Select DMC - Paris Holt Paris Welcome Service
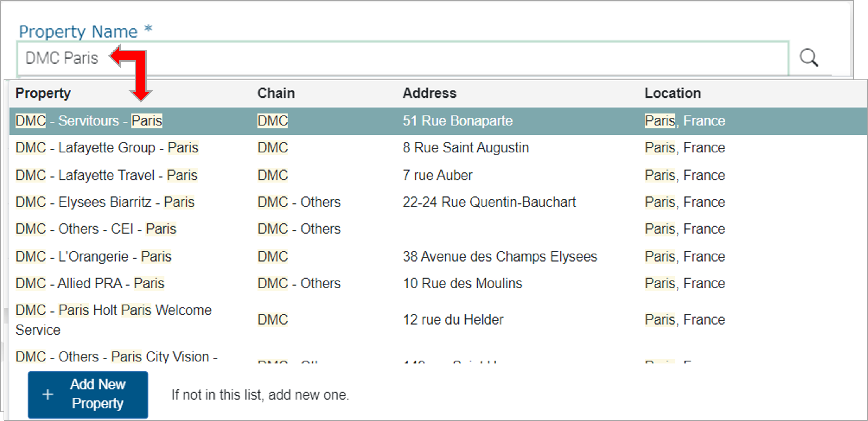Screen dimensions: 868x421 (x=113, y=320)
